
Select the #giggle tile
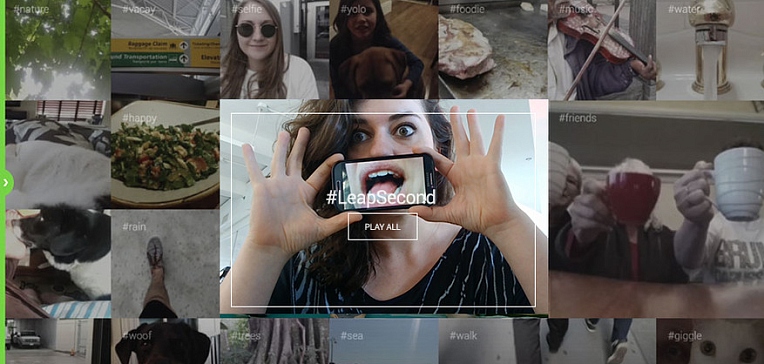710,341
